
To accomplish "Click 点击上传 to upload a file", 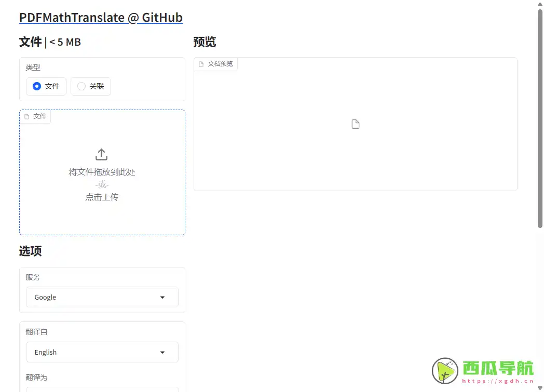I will point(102,197).
